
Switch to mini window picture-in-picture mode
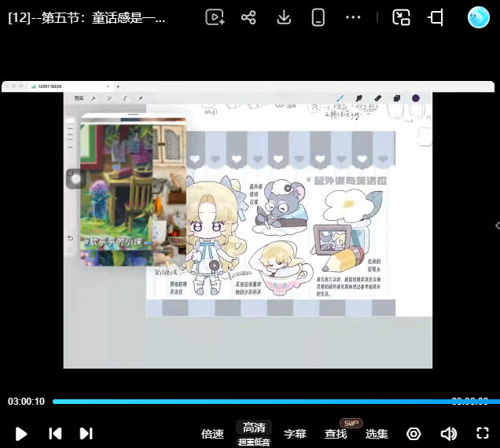click(401, 17)
